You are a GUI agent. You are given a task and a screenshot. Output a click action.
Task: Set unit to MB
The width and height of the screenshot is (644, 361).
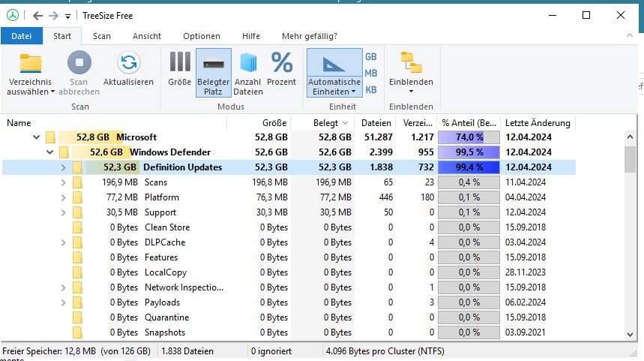pos(370,74)
